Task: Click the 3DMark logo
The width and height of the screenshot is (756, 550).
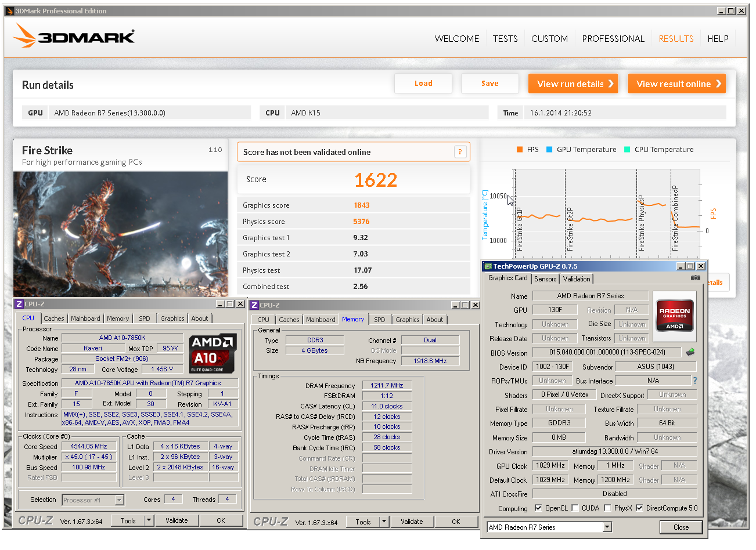Action: tap(74, 36)
